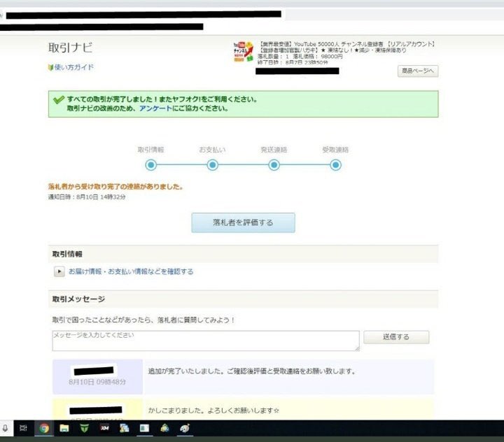Image resolution: width=504 pixels, height=442 pixels.
Task: Open File Explorer from the taskbar
Action: coord(64,428)
